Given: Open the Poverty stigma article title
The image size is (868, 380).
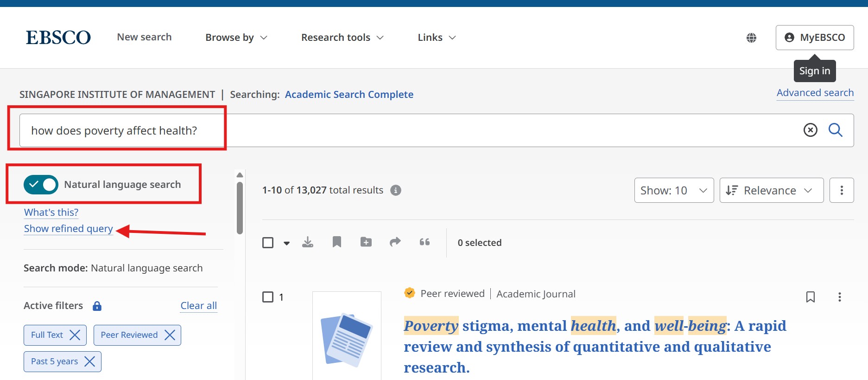Looking at the screenshot, I should pos(595,347).
